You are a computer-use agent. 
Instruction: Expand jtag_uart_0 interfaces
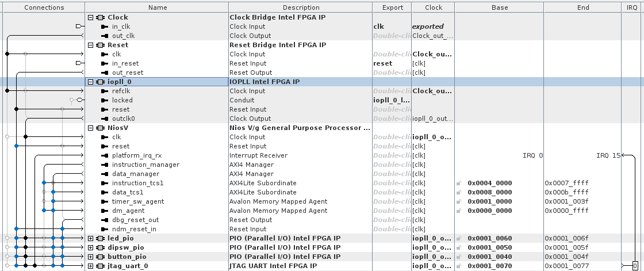tap(91, 266)
